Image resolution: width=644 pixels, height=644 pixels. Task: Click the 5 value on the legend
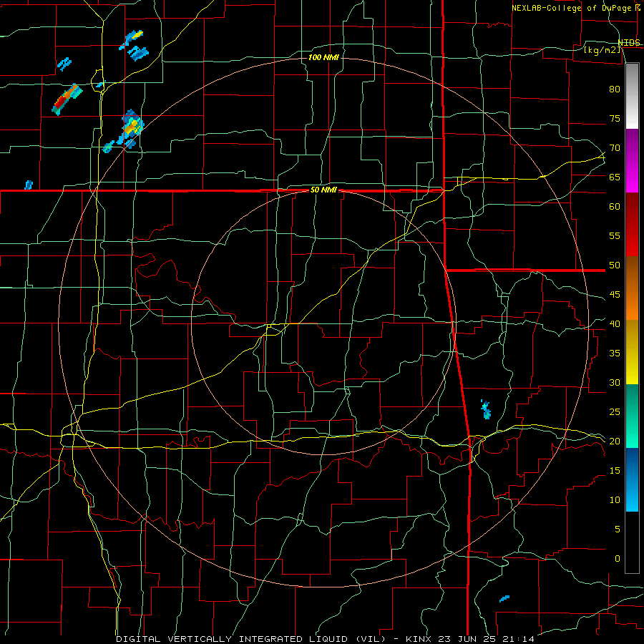click(x=618, y=529)
